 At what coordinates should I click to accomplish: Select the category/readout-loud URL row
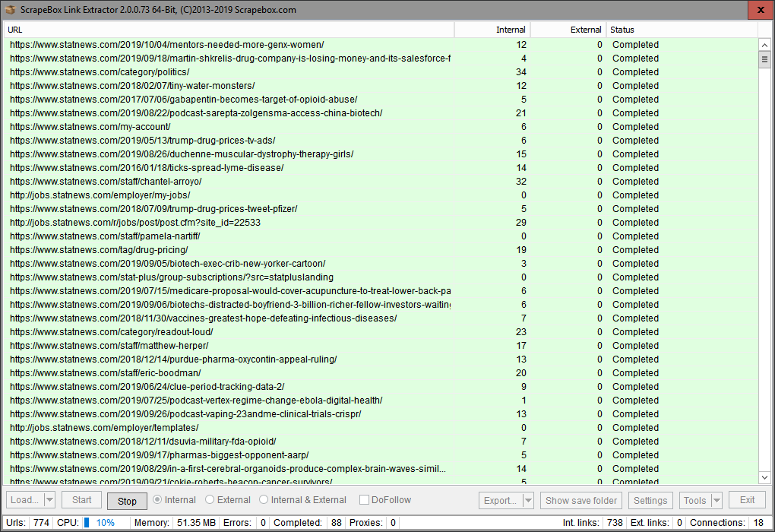click(x=381, y=332)
